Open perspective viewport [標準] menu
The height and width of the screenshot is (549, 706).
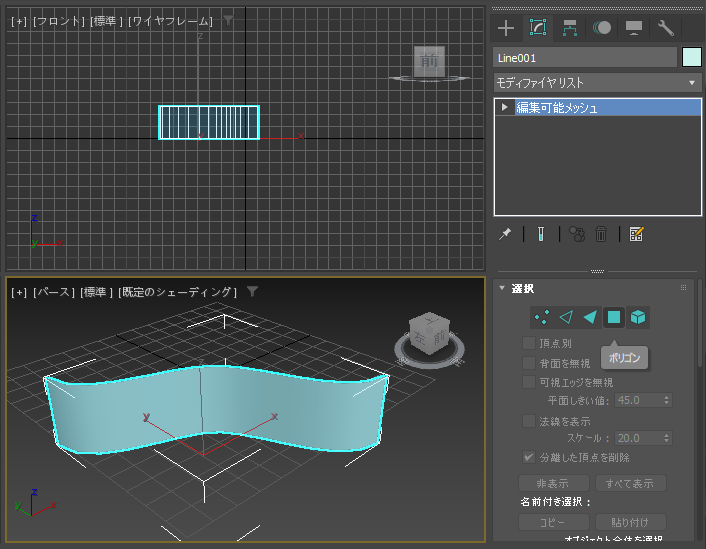(x=96, y=292)
